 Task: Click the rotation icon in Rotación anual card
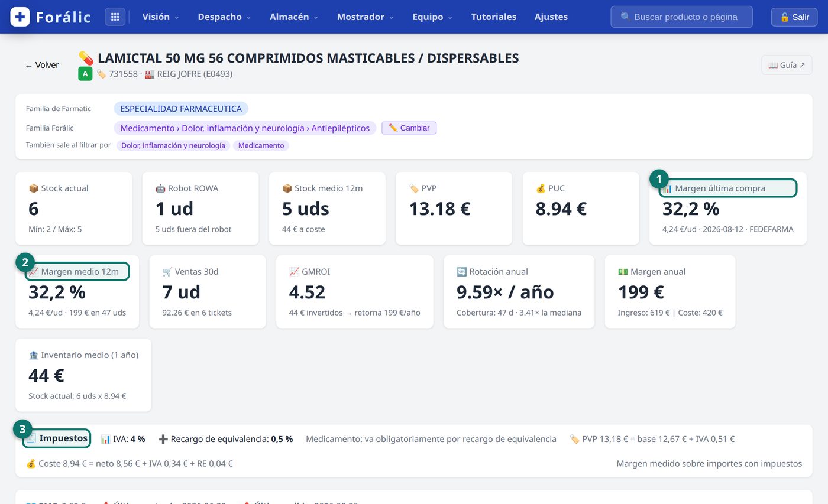point(461,272)
